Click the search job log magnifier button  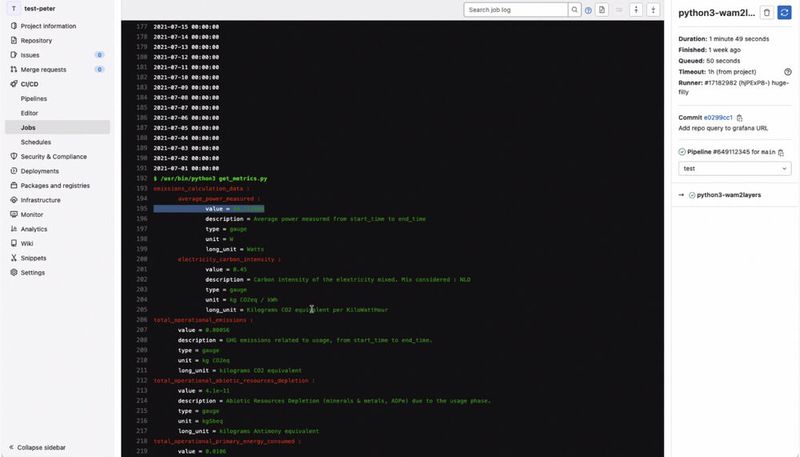click(575, 10)
